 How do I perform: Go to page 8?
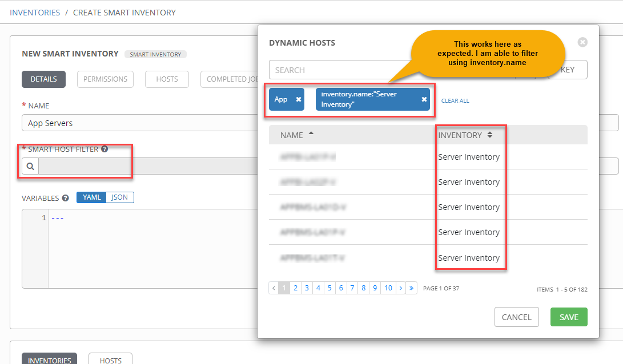(364, 288)
